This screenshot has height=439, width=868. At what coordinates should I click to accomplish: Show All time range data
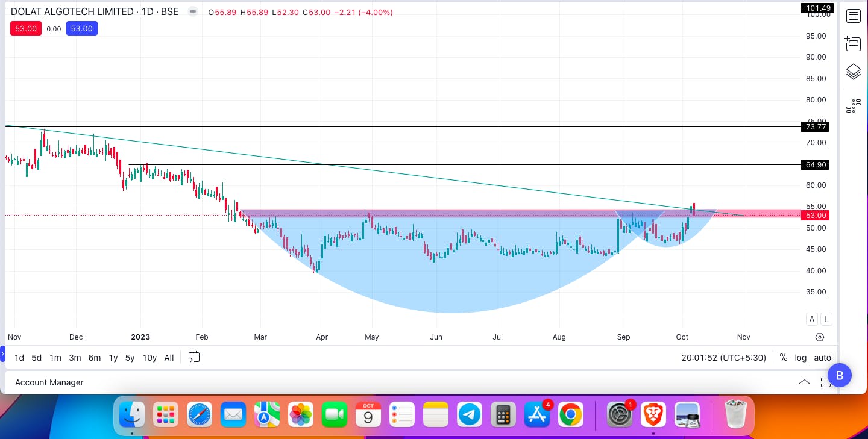click(x=169, y=358)
